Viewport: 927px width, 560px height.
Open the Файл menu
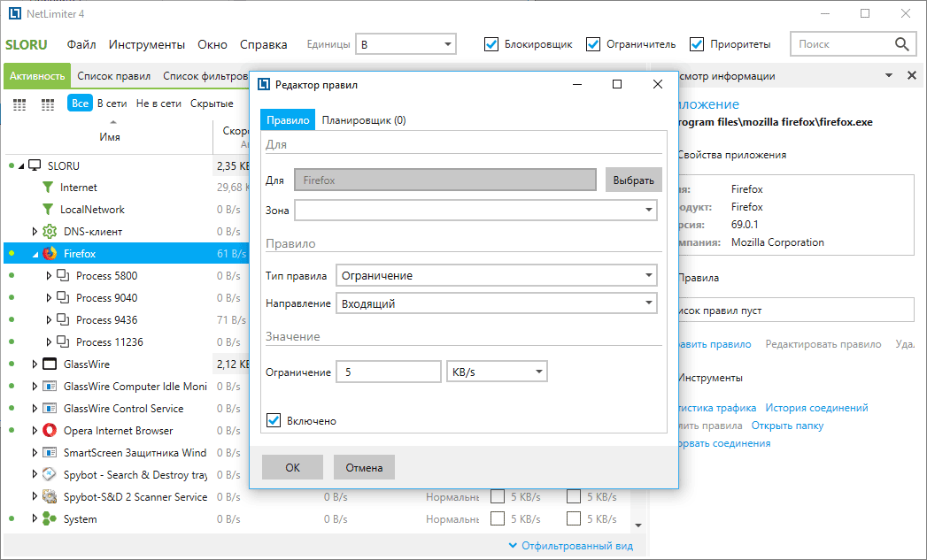(81, 44)
